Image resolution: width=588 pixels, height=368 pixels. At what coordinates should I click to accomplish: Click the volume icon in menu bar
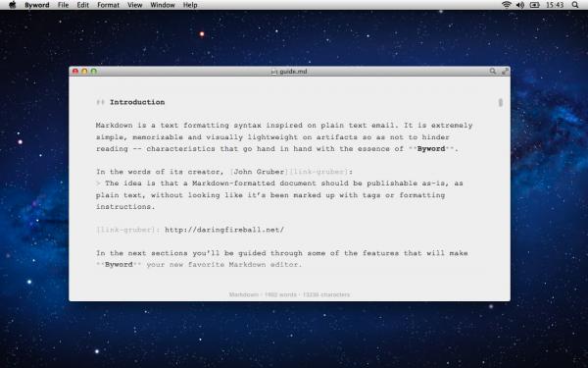click(x=519, y=5)
